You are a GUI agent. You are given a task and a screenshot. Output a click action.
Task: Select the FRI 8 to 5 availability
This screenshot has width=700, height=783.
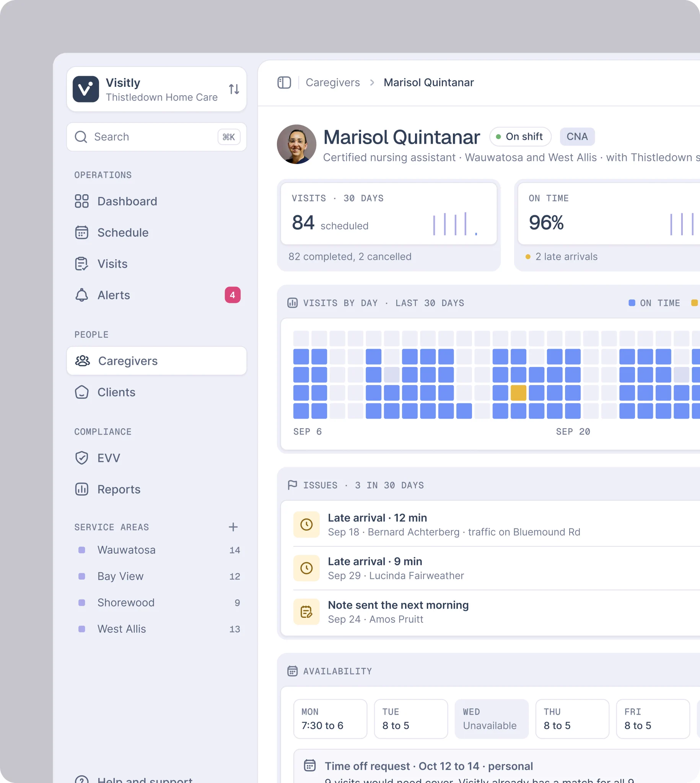click(x=653, y=719)
